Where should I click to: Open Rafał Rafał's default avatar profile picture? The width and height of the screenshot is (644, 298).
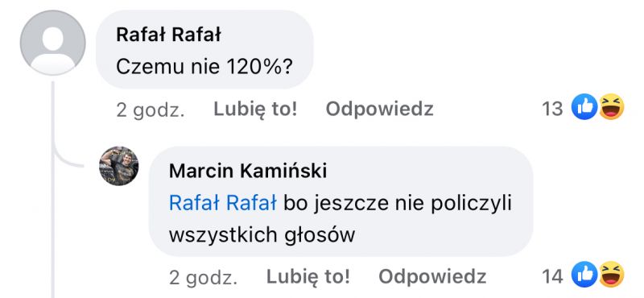(52, 43)
